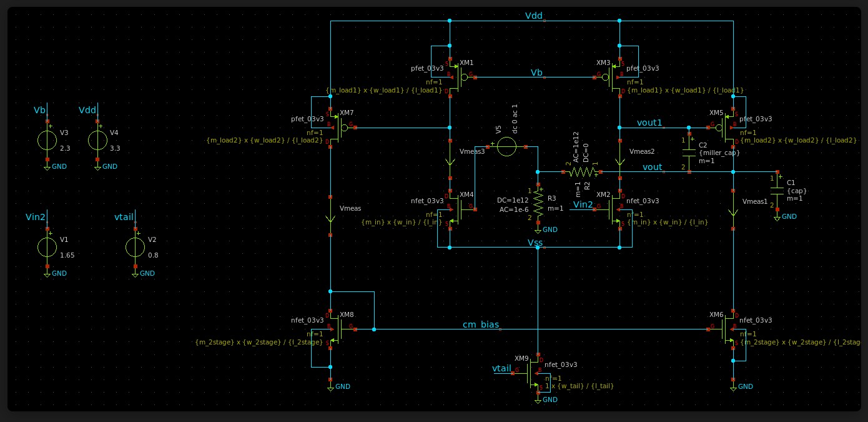Select the GND symbol under C1
Image resolution: width=868 pixels, height=422 pixels.
[777, 216]
